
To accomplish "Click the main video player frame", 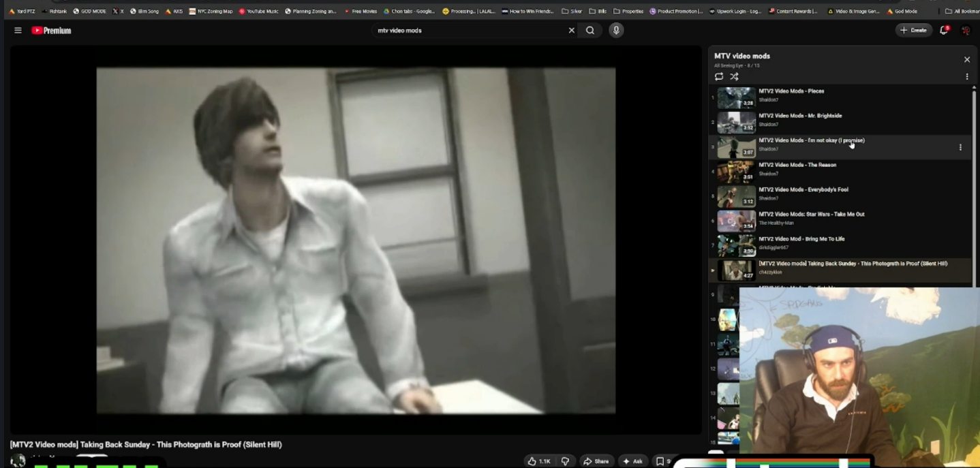I will pos(356,240).
